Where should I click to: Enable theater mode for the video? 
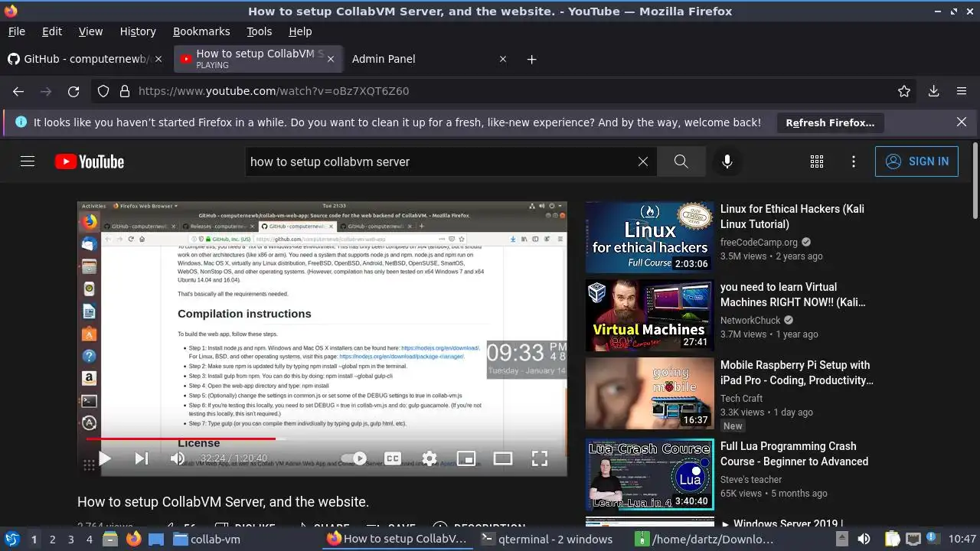[503, 458]
